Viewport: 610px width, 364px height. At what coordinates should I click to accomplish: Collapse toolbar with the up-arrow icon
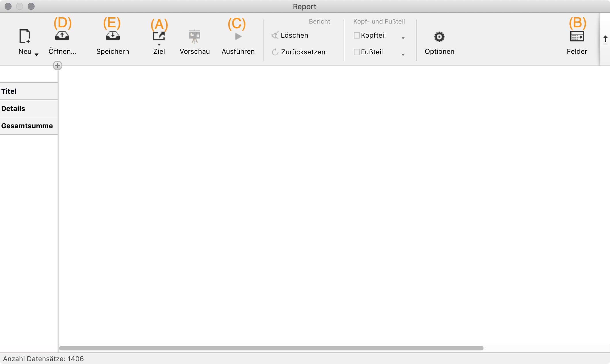point(605,40)
